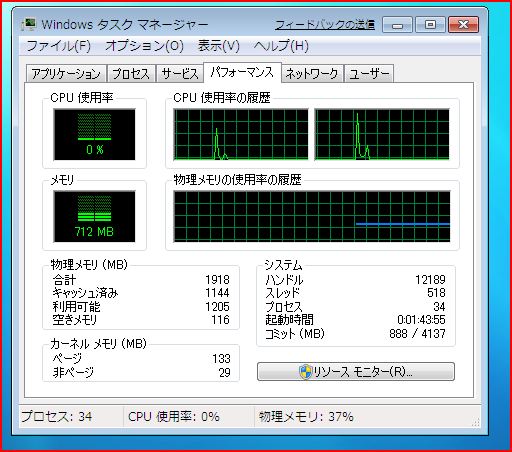Viewport: 512px width, 452px height.
Task: Click the 合計 value 1918
Action: [217, 279]
